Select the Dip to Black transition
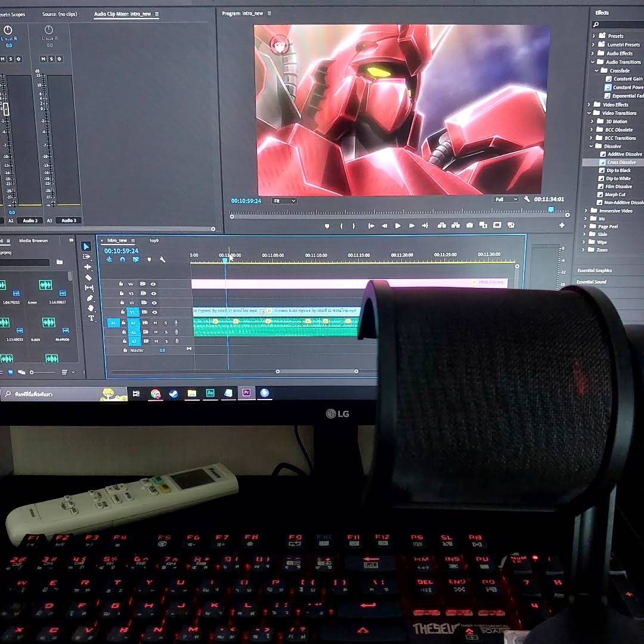Viewport: 644px width, 644px height. (x=618, y=171)
